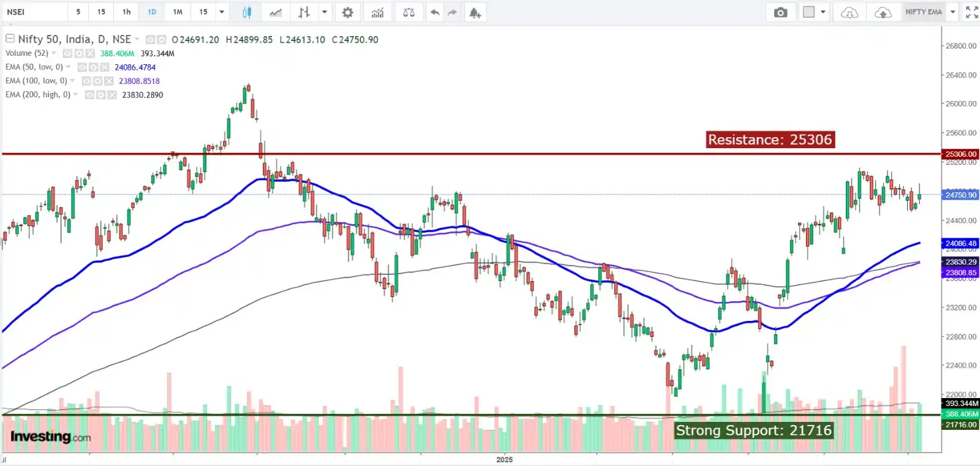Select the 1M timeframe
This screenshot has width=980, height=466.
coord(178,12)
